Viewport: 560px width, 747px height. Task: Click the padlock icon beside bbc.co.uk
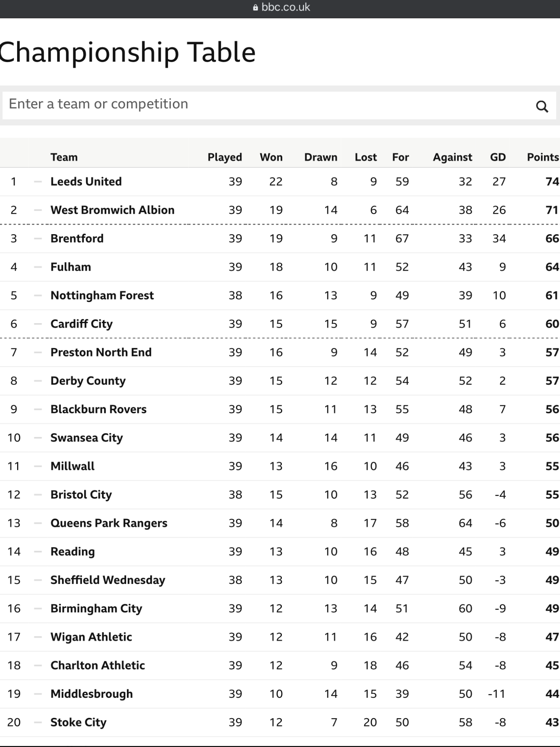point(255,7)
